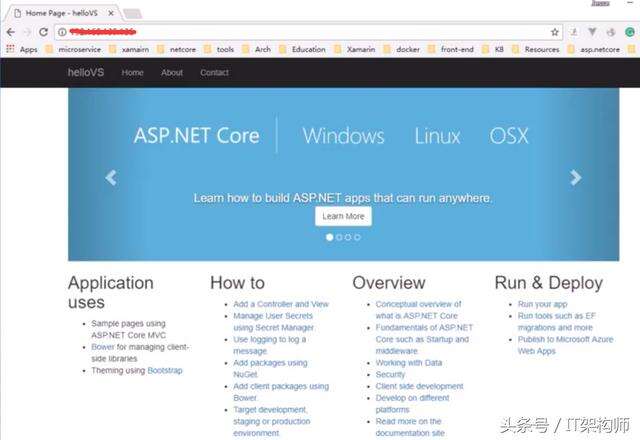Open the About nav menu item
This screenshot has height=440, width=640.
pos(172,73)
